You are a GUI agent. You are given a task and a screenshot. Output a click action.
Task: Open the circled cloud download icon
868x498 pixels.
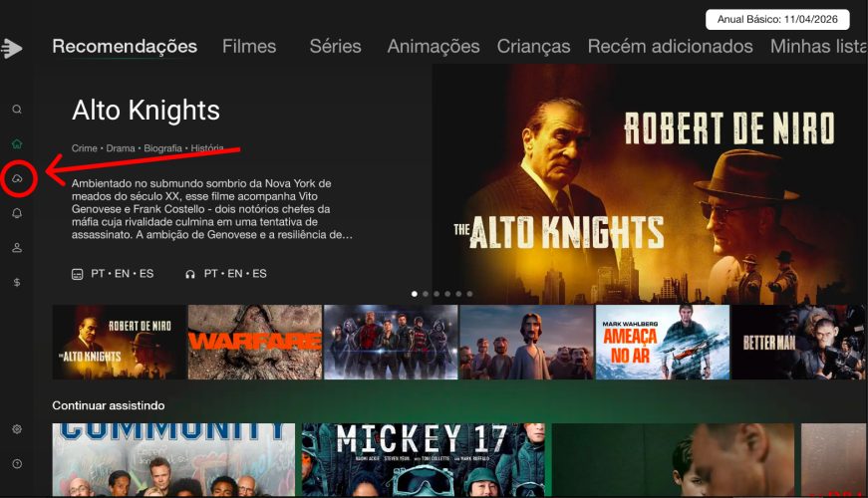point(17,178)
